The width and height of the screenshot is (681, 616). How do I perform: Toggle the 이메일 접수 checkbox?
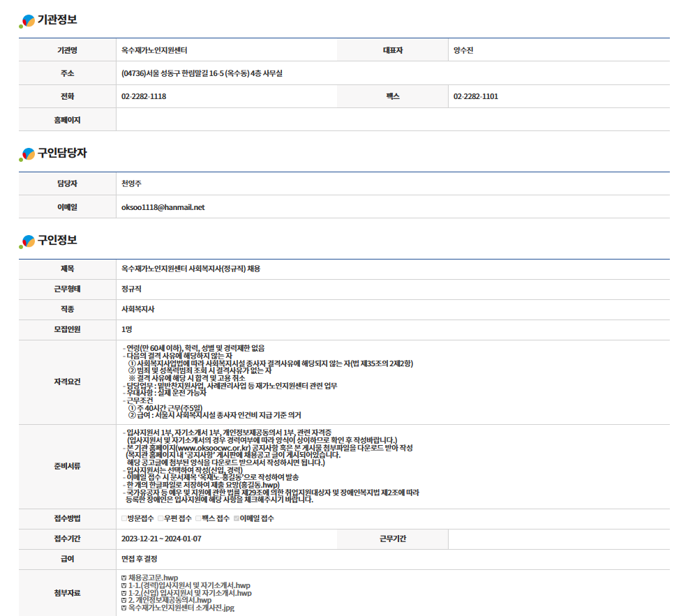pos(236,518)
